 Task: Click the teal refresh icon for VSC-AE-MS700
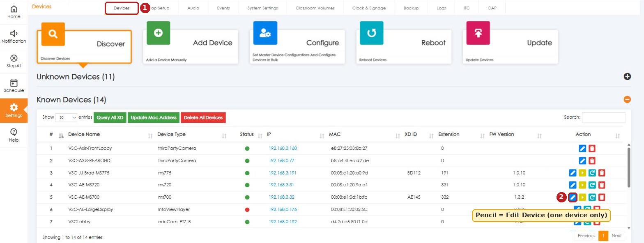(592, 197)
